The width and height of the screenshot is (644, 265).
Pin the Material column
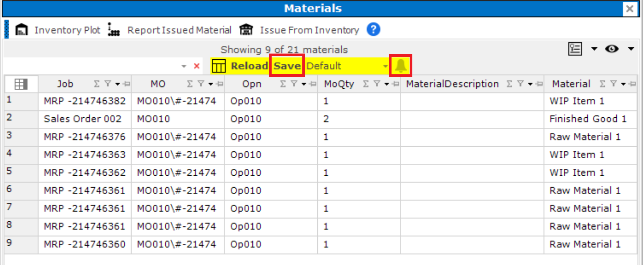(x=632, y=84)
